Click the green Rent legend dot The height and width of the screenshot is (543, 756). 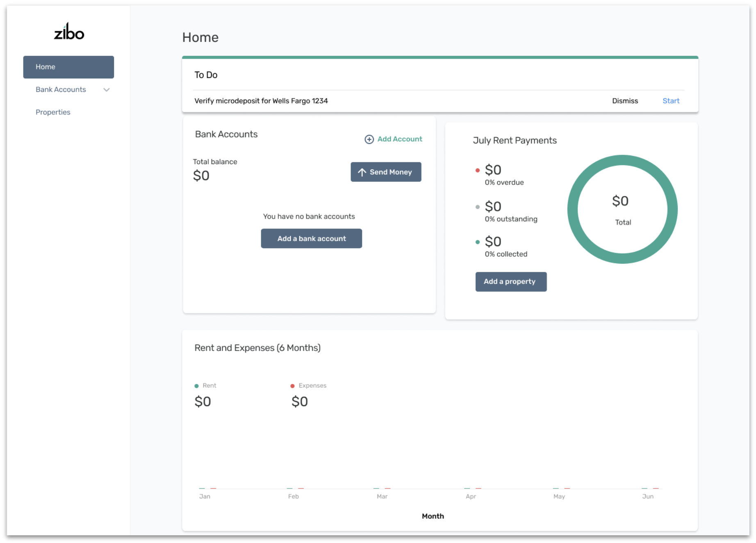(196, 386)
